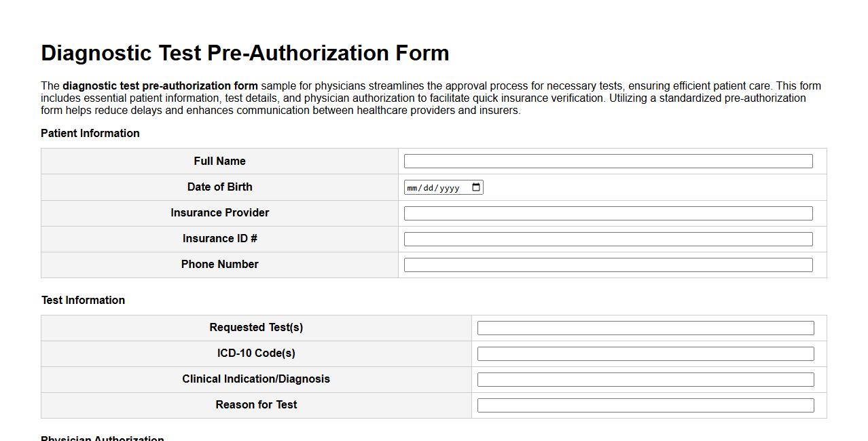Click into the Insurance ID # field
This screenshot has height=441, width=868.
pos(607,238)
